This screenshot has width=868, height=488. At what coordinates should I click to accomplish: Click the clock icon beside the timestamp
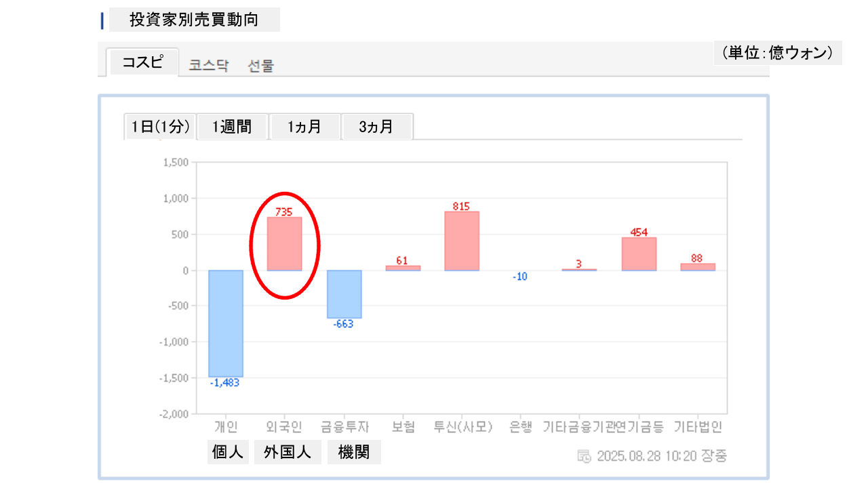coord(584,456)
